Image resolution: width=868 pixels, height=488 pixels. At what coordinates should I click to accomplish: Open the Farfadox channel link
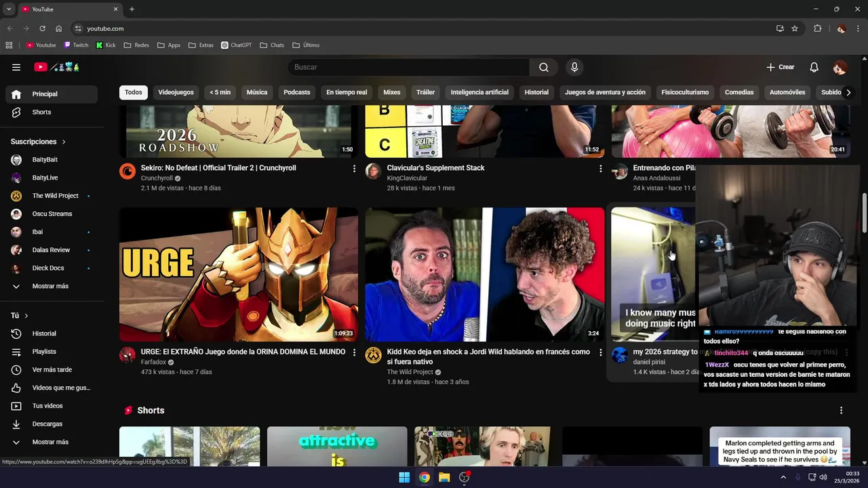click(153, 363)
